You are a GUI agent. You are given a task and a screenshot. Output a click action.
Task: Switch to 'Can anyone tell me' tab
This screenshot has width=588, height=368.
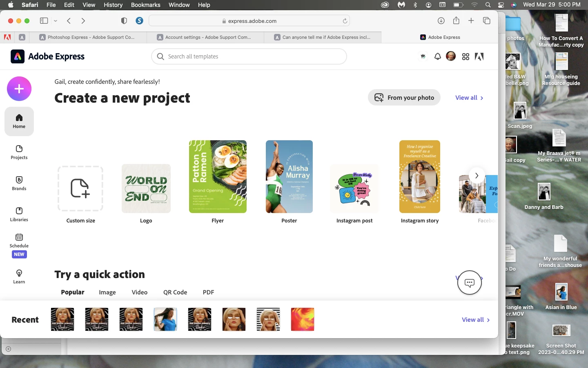323,37
